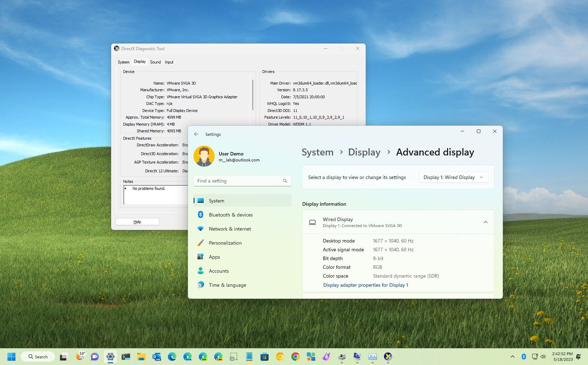Open Notepad from the taskbar

coord(249,357)
